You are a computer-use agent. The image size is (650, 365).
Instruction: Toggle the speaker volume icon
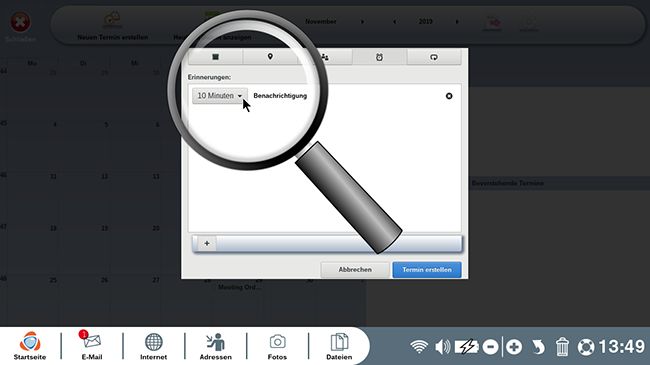(442, 347)
